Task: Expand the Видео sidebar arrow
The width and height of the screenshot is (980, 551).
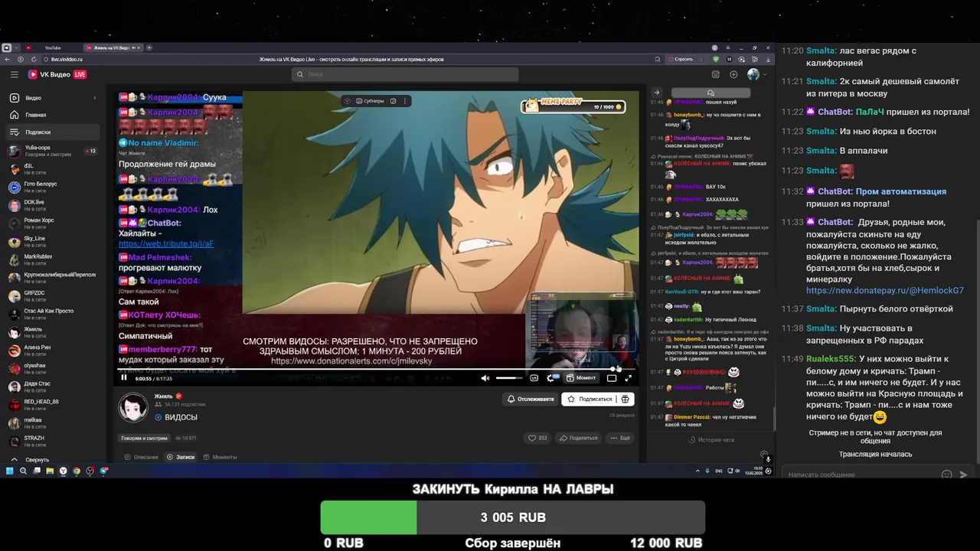Action: point(94,98)
